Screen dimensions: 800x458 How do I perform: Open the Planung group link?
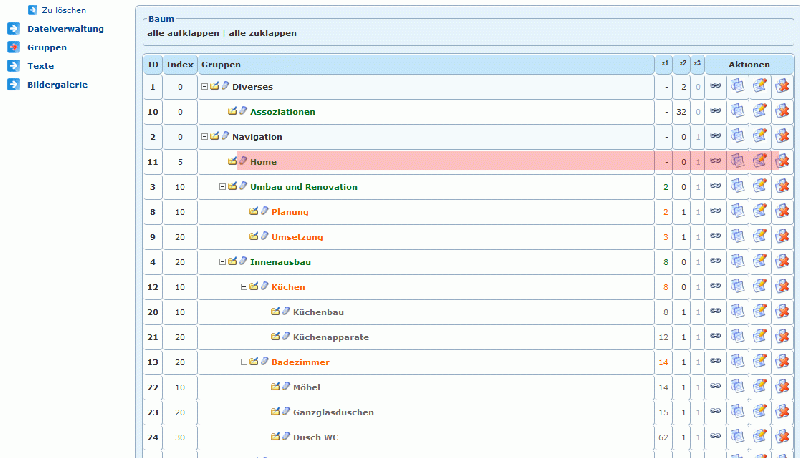click(x=290, y=212)
